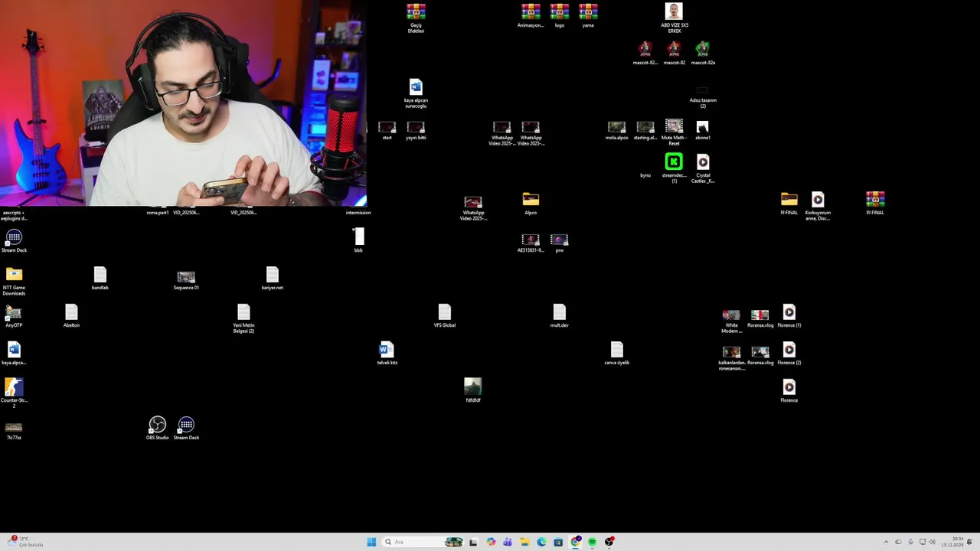
Task: Launch the AnyOTP shortcut
Action: tap(14, 312)
